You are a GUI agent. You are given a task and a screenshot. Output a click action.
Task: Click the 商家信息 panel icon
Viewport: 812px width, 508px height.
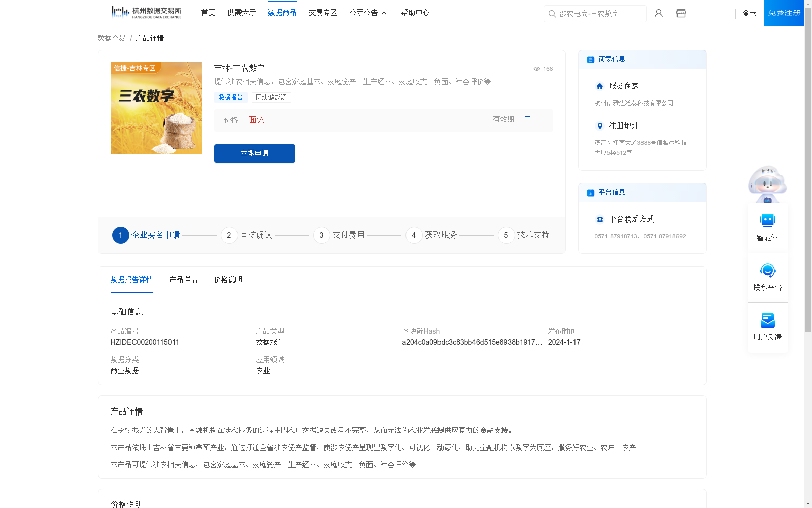click(590, 59)
